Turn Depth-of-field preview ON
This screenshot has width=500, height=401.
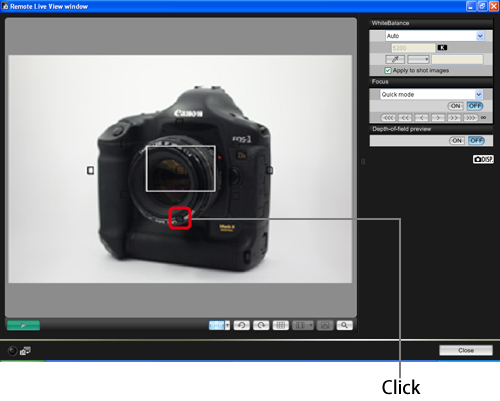[x=457, y=141]
